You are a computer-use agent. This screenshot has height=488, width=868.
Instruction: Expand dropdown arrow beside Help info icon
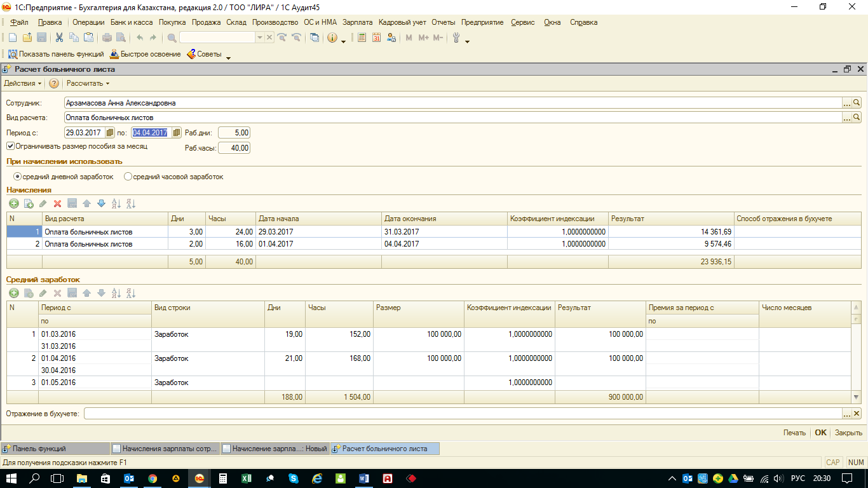tap(344, 40)
